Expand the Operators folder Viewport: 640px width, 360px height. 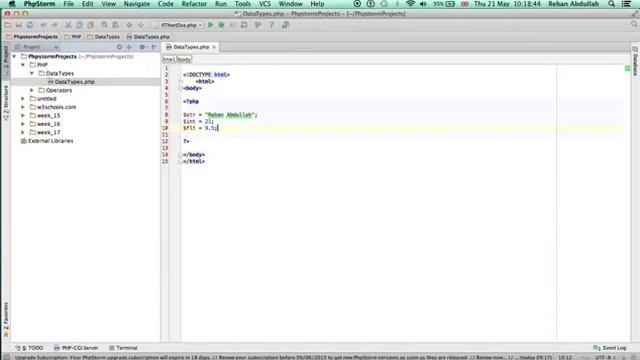click(x=32, y=90)
